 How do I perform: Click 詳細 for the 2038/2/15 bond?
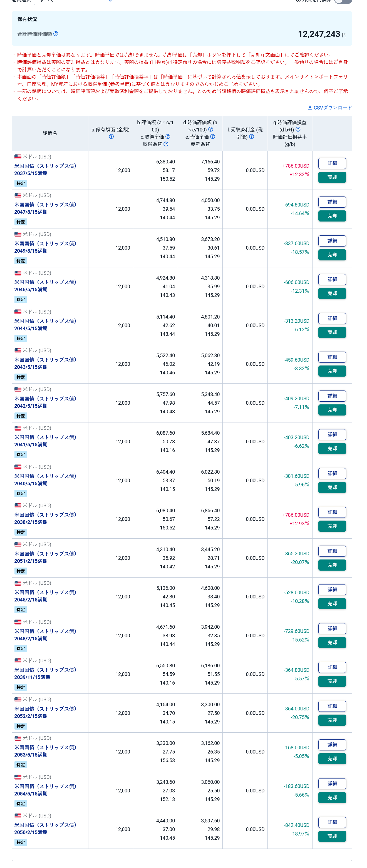click(332, 512)
